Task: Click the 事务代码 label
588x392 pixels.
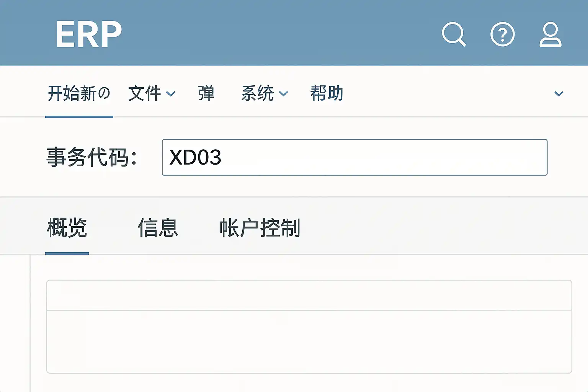Action: pyautogui.click(x=91, y=157)
